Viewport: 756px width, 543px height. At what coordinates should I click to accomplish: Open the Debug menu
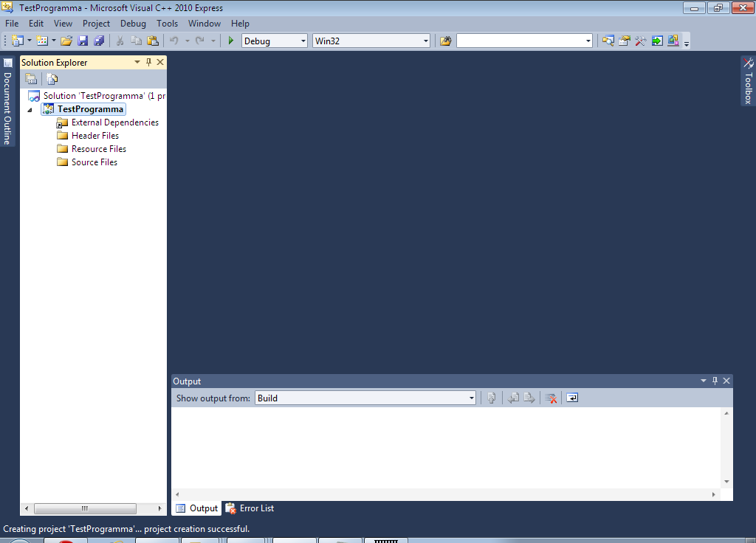click(133, 24)
